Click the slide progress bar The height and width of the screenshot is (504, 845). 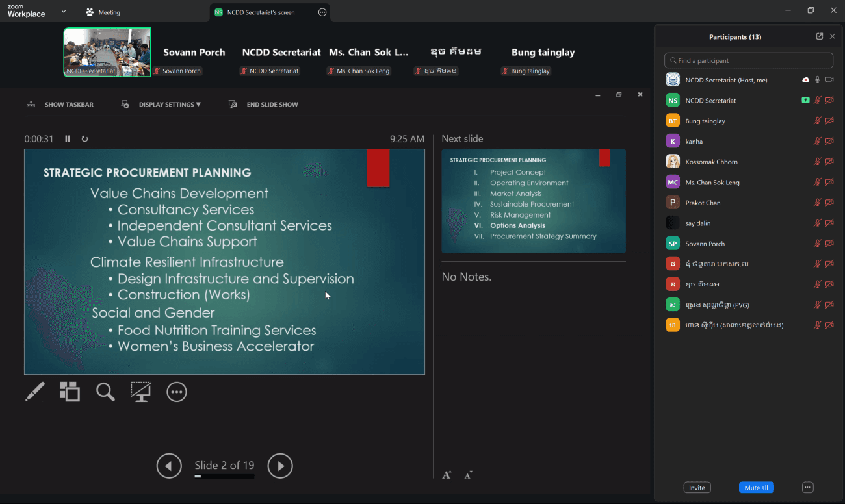tap(224, 477)
